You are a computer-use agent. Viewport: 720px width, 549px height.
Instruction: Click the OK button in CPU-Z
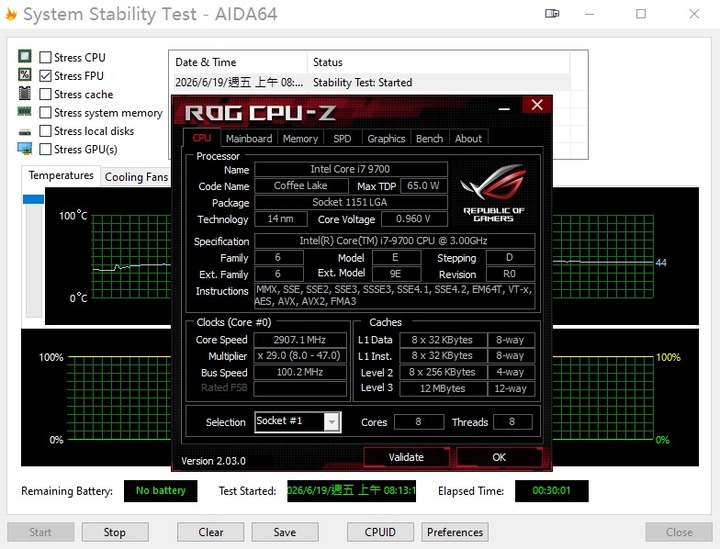pyautogui.click(x=499, y=457)
